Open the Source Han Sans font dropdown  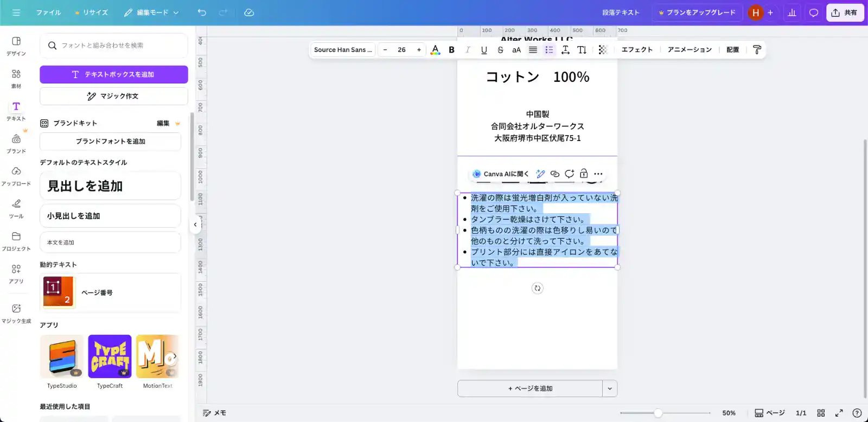[343, 50]
